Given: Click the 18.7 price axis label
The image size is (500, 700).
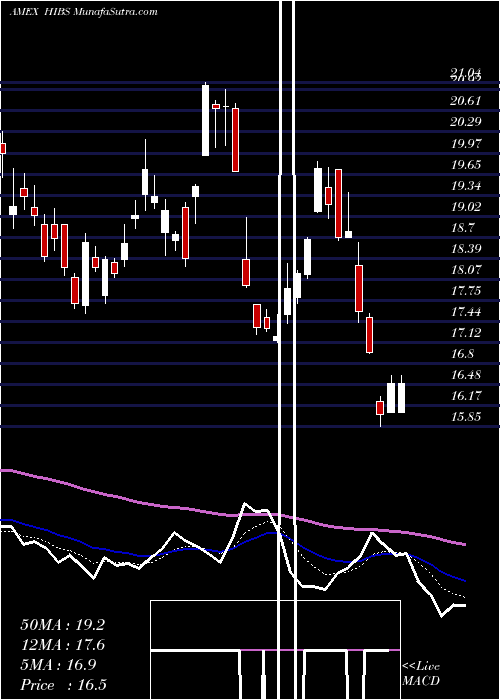Looking at the screenshot, I should [462, 228].
